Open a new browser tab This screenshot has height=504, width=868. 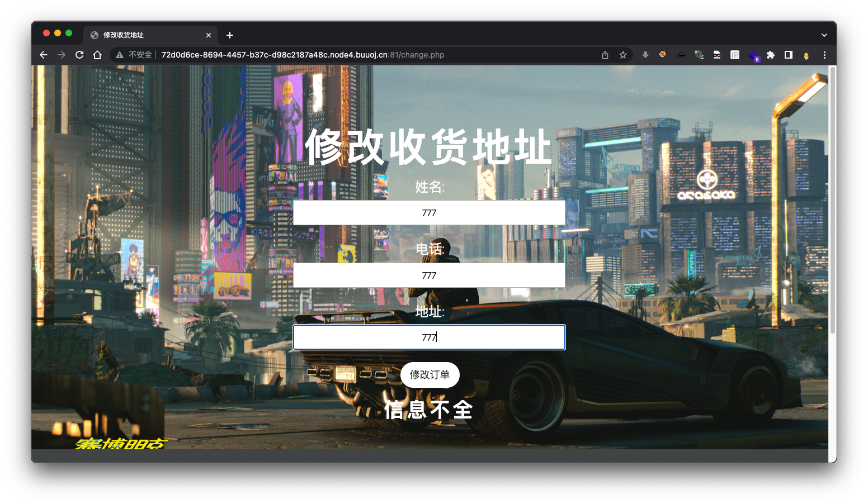point(230,35)
